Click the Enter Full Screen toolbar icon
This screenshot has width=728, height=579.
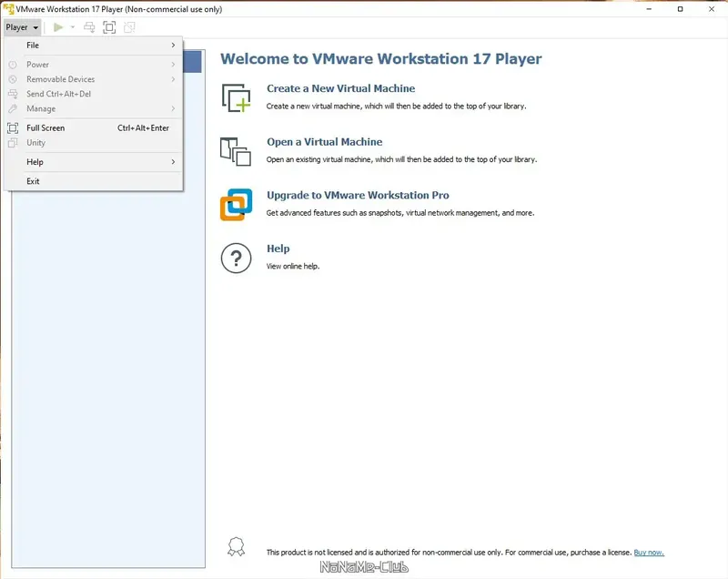tap(109, 27)
